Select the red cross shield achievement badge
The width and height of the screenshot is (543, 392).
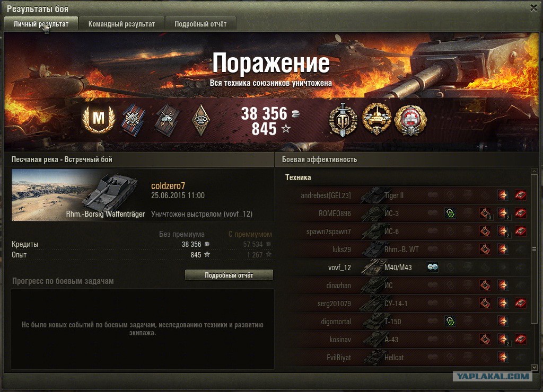tap(411, 119)
